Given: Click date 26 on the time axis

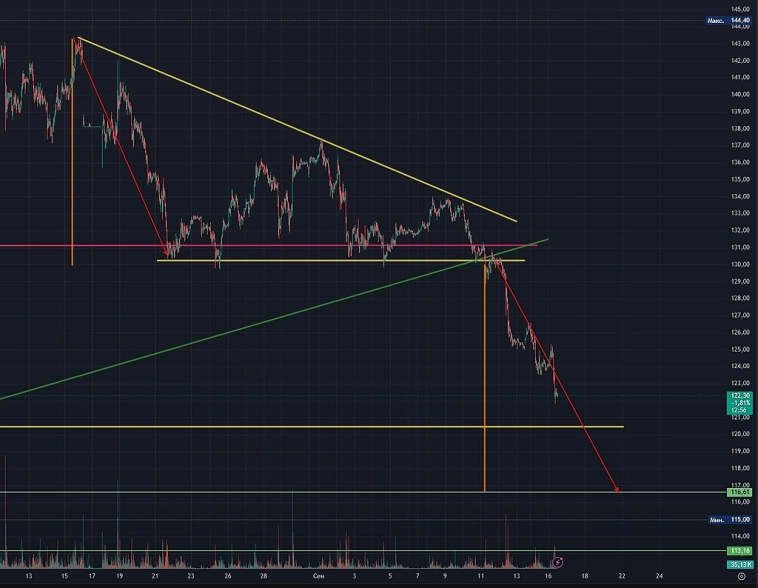Looking at the screenshot, I should (228, 576).
